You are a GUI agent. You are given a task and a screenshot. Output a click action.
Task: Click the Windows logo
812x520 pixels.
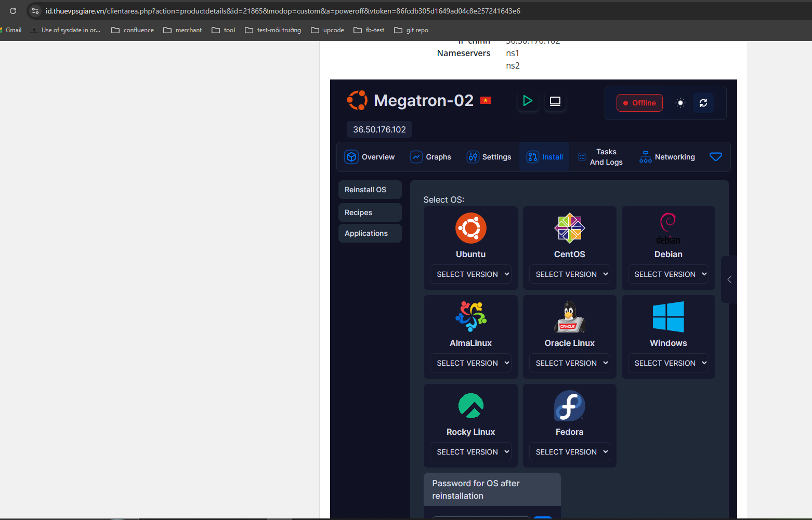(669, 317)
